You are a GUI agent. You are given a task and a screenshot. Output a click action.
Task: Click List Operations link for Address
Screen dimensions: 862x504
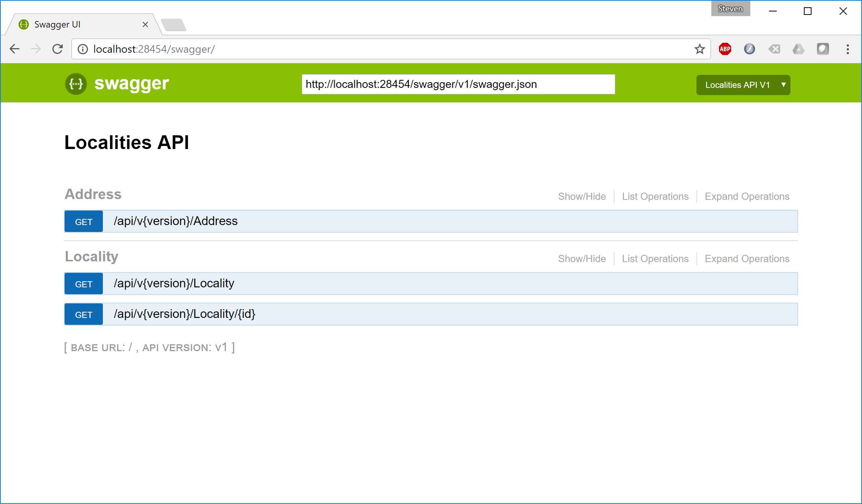tap(655, 196)
